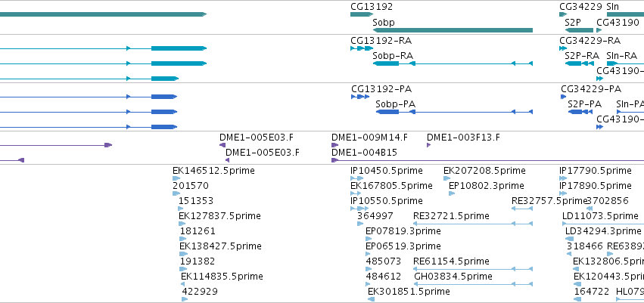This screenshot has width=644, height=303.
Task: Click the upper DME1-005E03.F arrow
Action: [x=222, y=145]
